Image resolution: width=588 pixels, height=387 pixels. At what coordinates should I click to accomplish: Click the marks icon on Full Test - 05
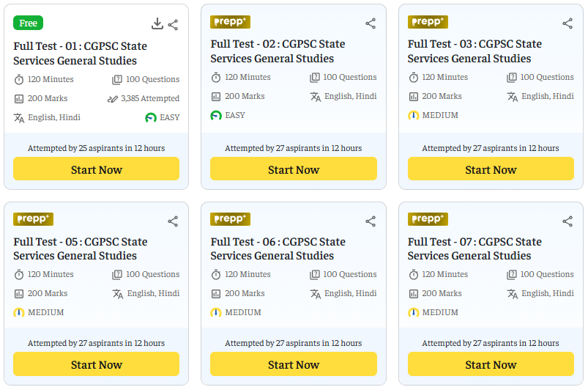(19, 293)
